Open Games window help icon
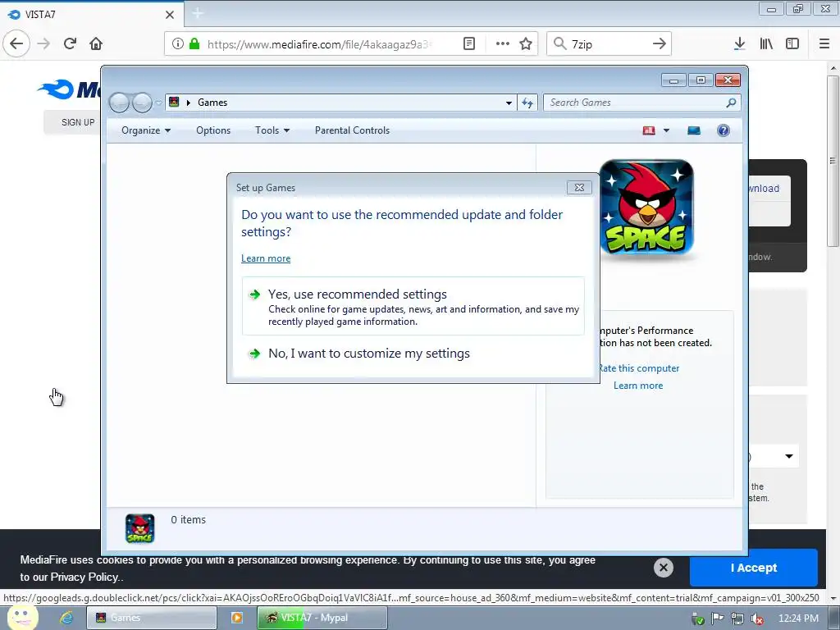The height and width of the screenshot is (630, 840). pos(724,130)
